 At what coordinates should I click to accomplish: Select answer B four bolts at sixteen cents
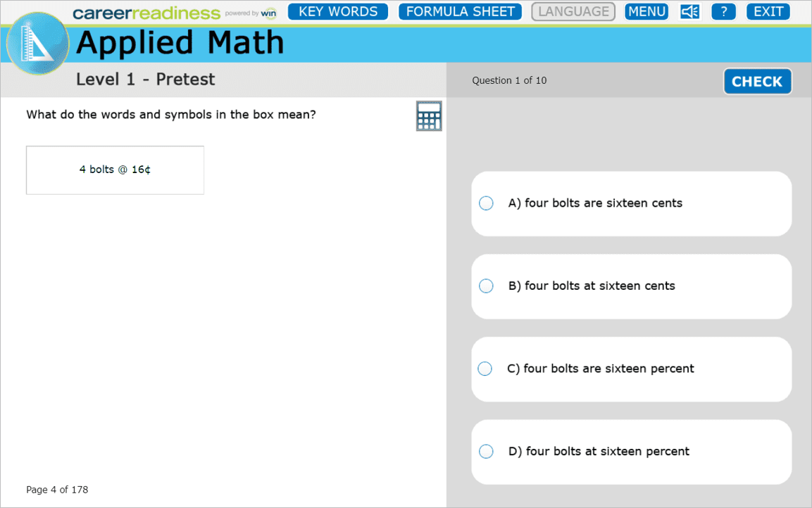[x=631, y=286]
